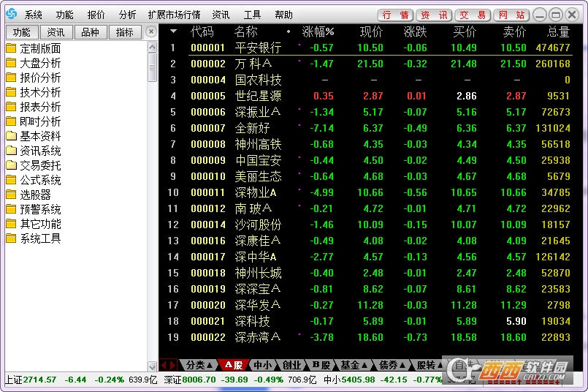Click the 深证 index value 8006.70

pos(199,380)
